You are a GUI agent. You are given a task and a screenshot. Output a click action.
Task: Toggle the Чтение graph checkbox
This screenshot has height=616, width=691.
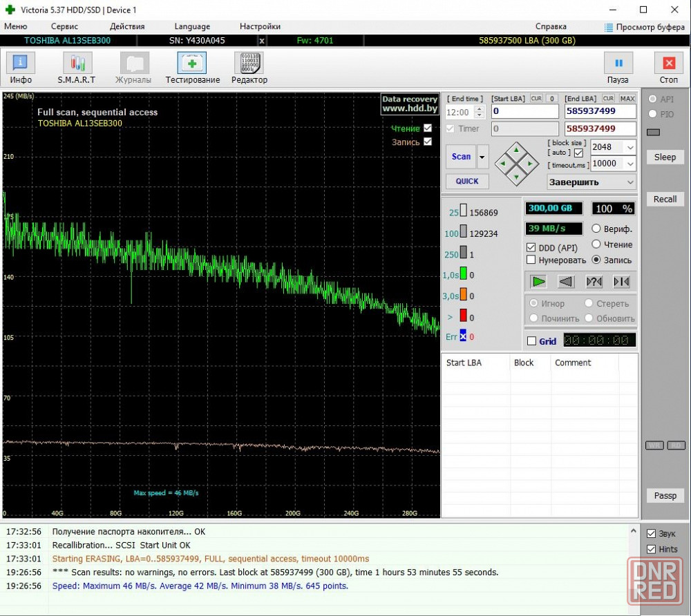428,128
